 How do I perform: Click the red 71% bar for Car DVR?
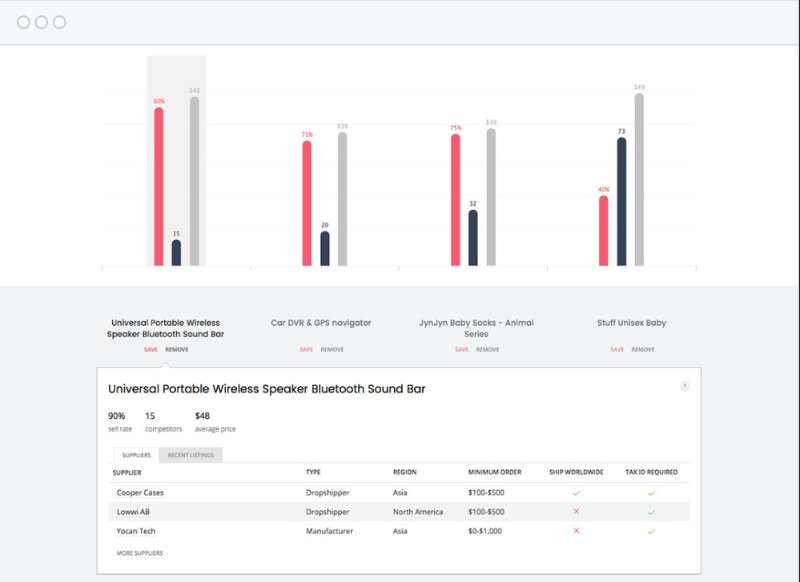307,203
